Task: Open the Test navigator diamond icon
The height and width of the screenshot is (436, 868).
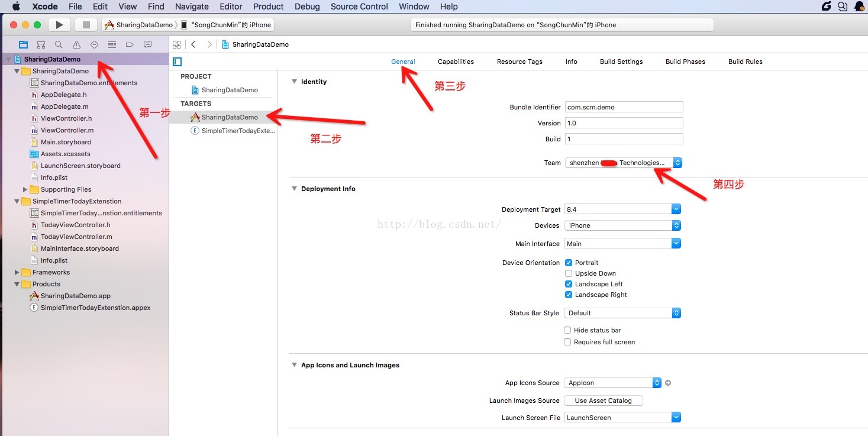Action: (x=94, y=44)
